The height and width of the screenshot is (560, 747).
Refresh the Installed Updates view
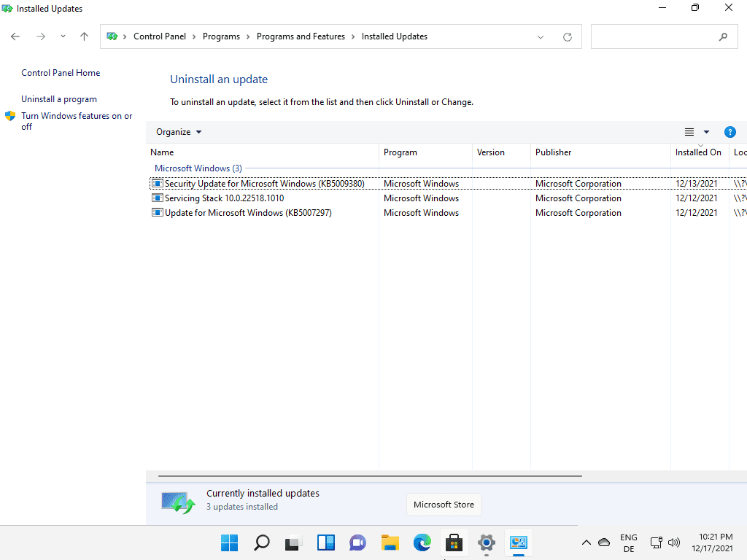coord(568,36)
